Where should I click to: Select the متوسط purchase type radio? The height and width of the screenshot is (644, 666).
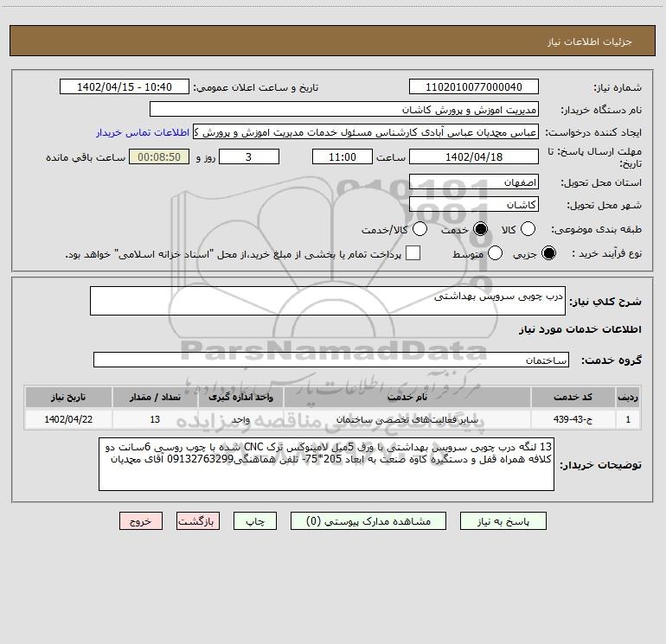click(495, 253)
